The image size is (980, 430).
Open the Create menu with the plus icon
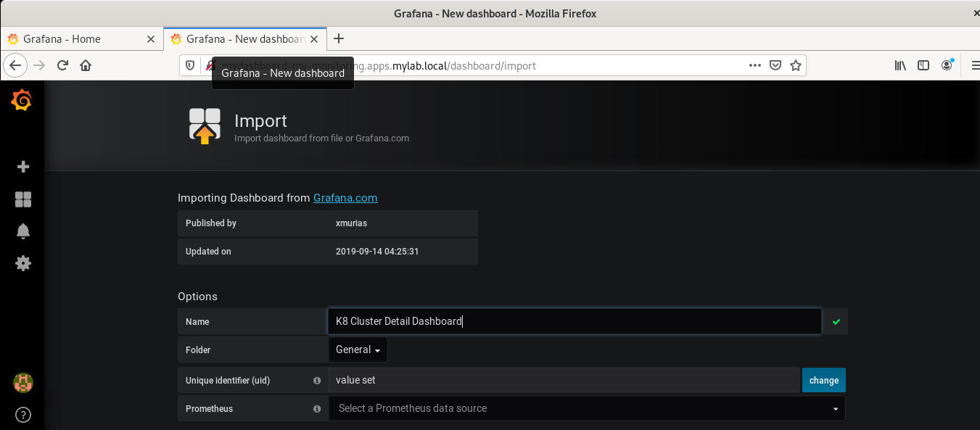[22, 166]
